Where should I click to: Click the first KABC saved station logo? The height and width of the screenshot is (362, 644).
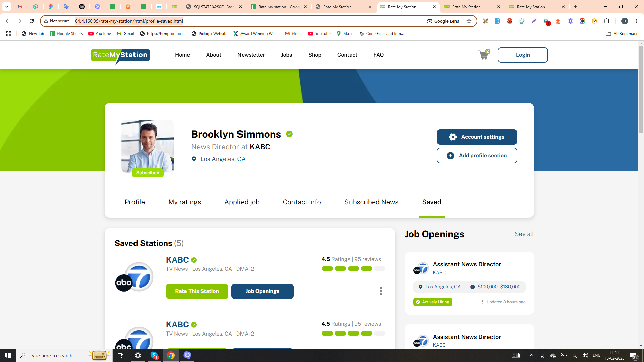click(134, 277)
